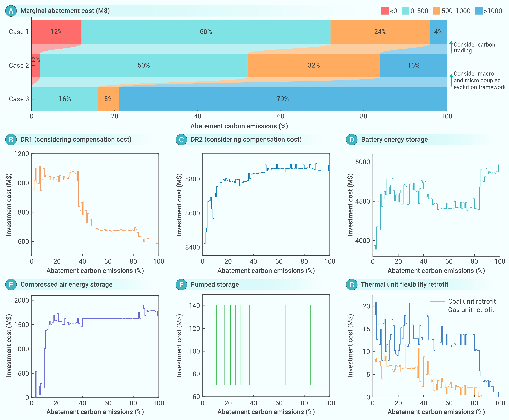Click the '5000' tick in Battery energy storage chart
Screen dimensions: 509x420
(x=363, y=162)
